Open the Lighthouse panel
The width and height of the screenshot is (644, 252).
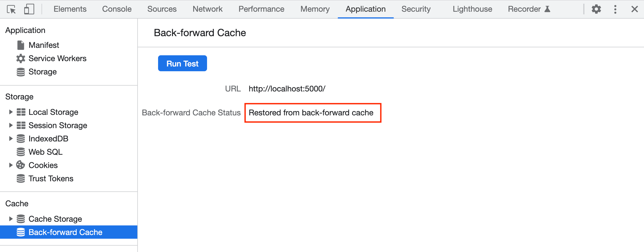coord(472,9)
